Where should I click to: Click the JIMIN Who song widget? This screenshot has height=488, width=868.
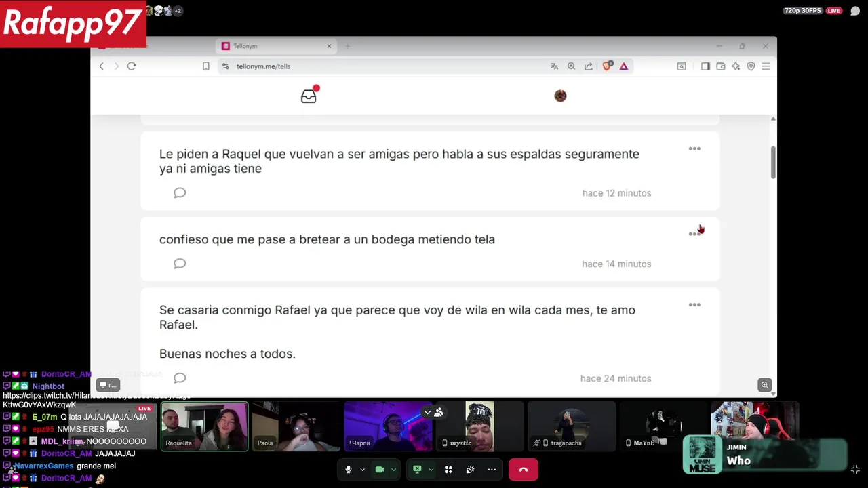[x=765, y=455]
